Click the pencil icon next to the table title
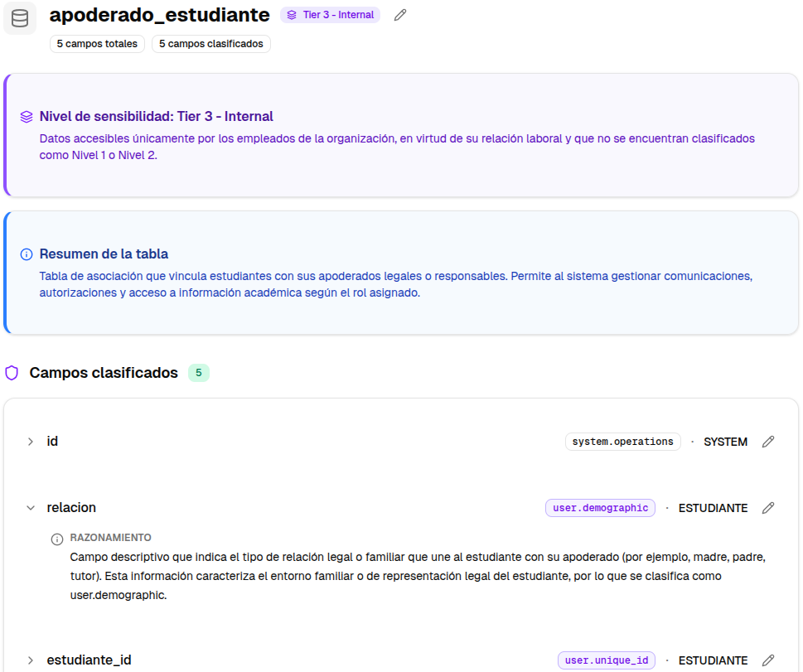The width and height of the screenshot is (803, 672). click(400, 14)
